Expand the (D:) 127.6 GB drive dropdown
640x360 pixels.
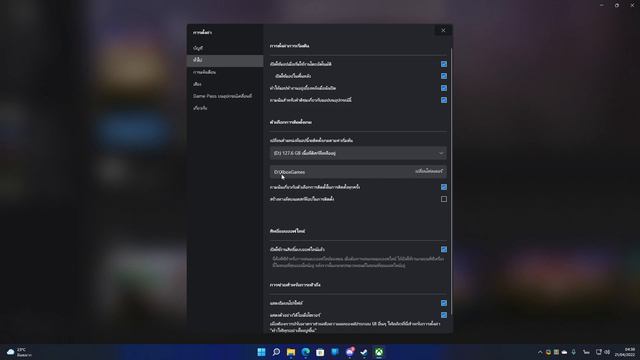point(358,153)
